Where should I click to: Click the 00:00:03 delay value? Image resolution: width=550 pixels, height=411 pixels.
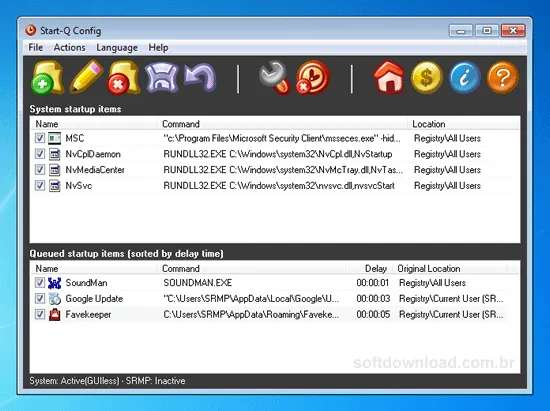(x=373, y=298)
